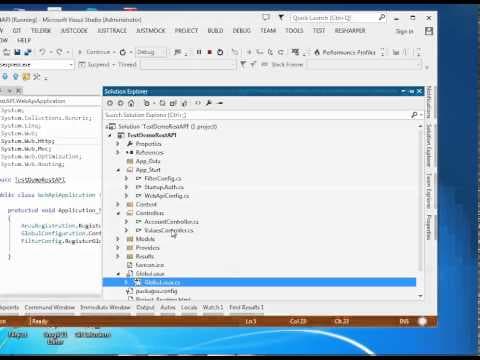Open the Debug configuration dropdown
The width and height of the screenshot is (480, 360).
(150, 52)
